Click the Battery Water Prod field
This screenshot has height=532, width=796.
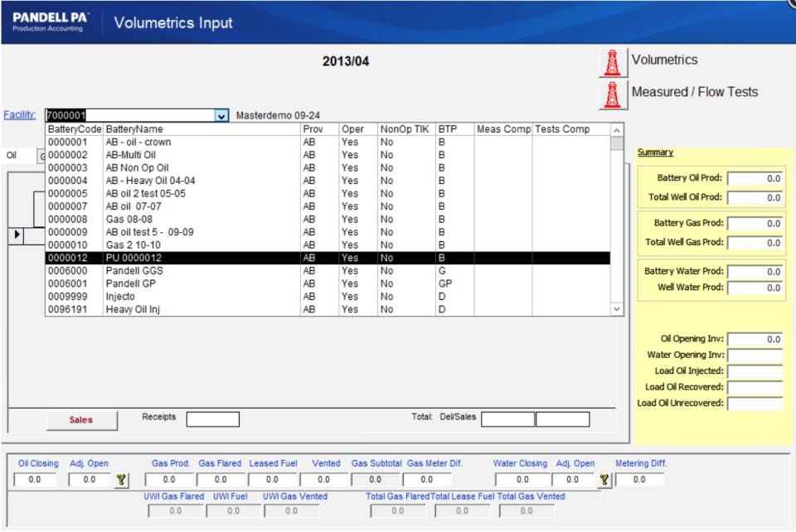coord(755,272)
